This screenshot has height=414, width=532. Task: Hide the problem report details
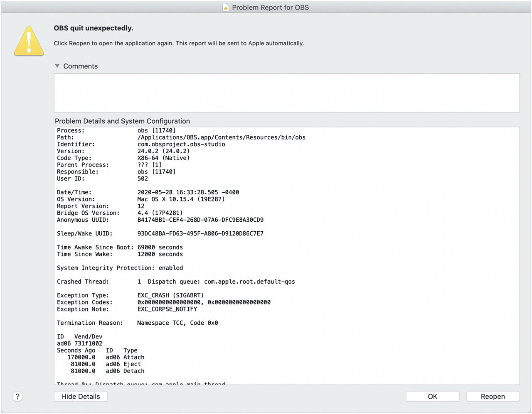coord(81,397)
